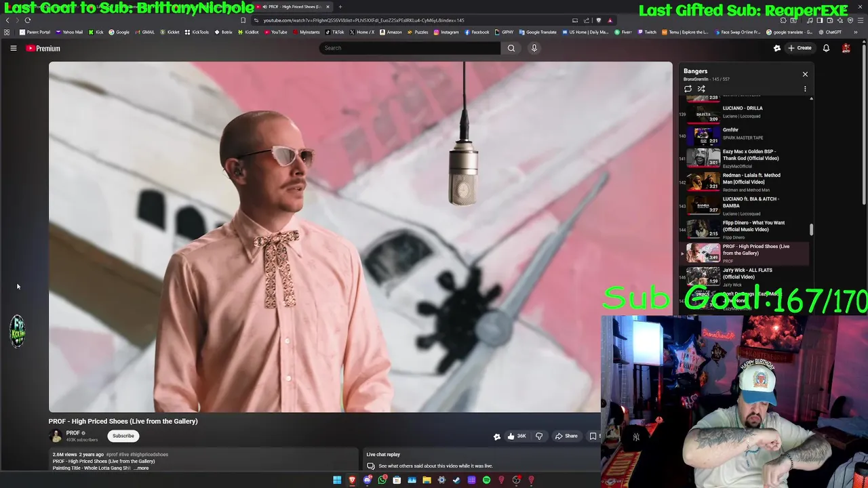The image size is (868, 488).
Task: Click the Share button
Action: tap(566, 436)
